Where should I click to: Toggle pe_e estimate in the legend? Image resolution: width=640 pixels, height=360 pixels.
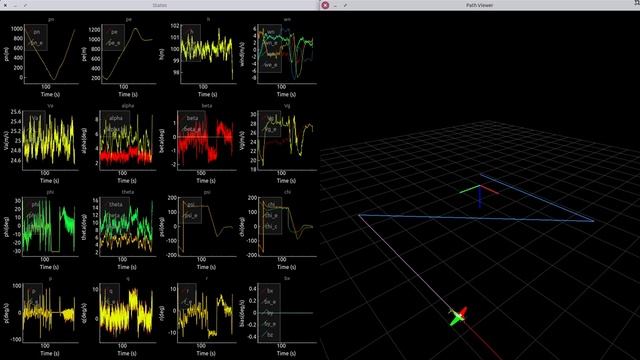click(114, 43)
